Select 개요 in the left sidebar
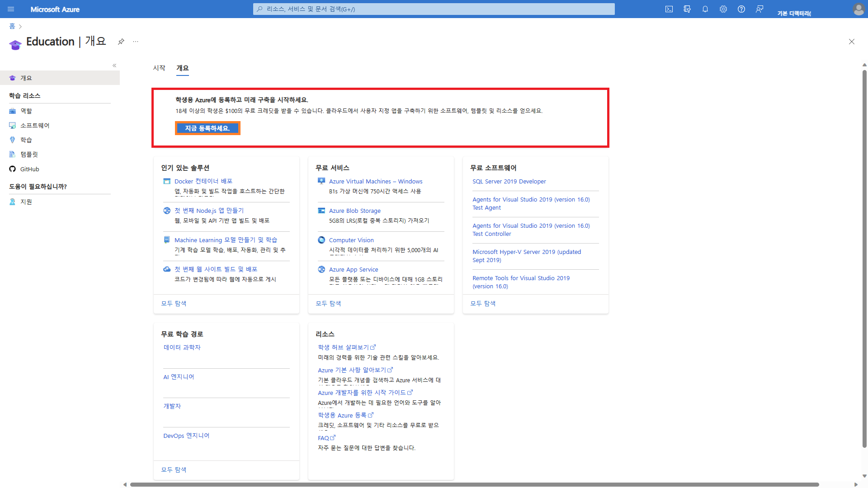Viewport: 868px width, 488px height. tap(60, 78)
